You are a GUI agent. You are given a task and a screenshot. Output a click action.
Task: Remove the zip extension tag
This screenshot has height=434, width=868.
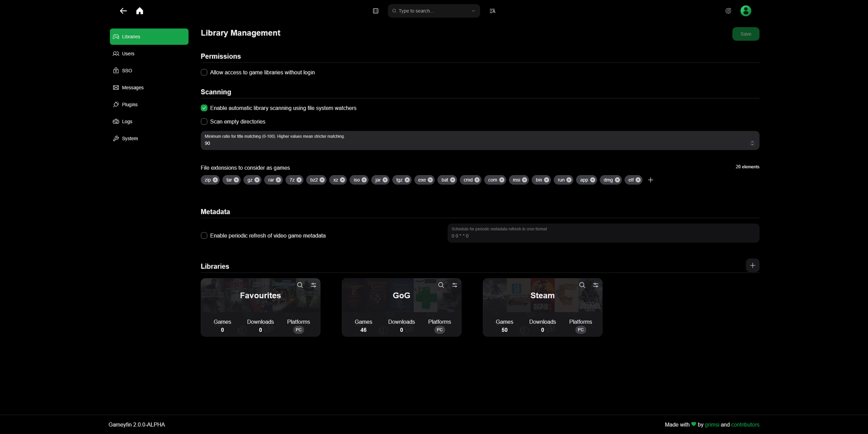tap(215, 180)
